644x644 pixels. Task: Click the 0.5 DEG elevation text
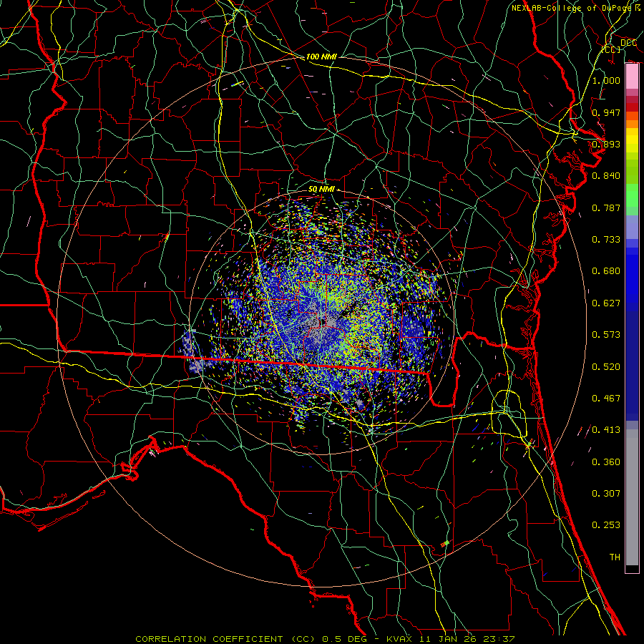tap(344, 639)
